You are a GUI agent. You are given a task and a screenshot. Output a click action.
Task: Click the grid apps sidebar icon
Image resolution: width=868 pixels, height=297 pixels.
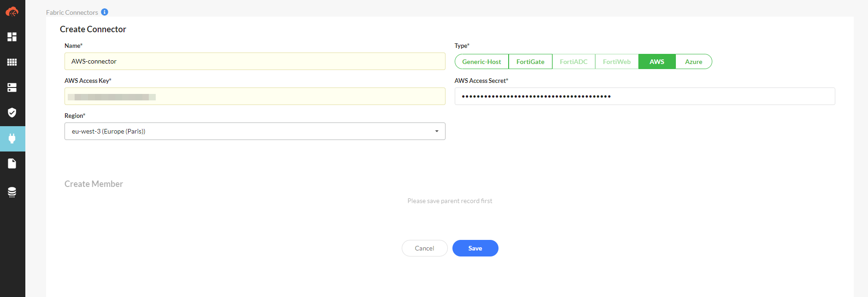(12, 62)
